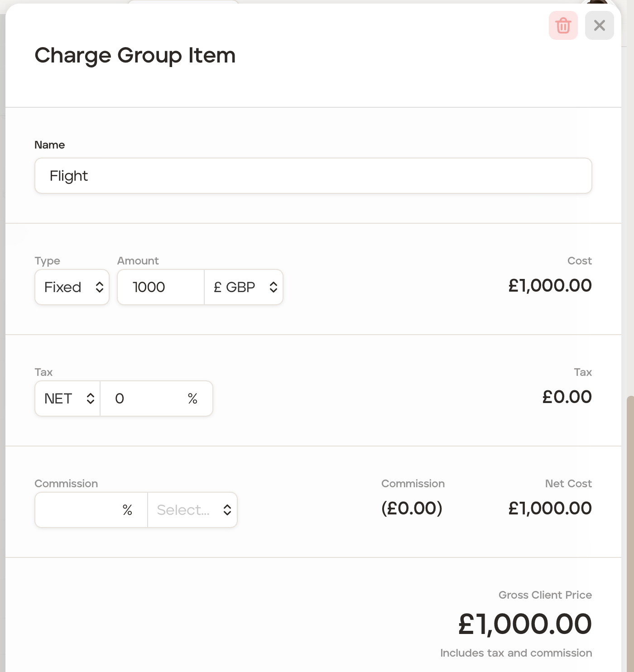The height and width of the screenshot is (672, 634).
Task: Click the Flight name input field
Action: pyautogui.click(x=312, y=176)
